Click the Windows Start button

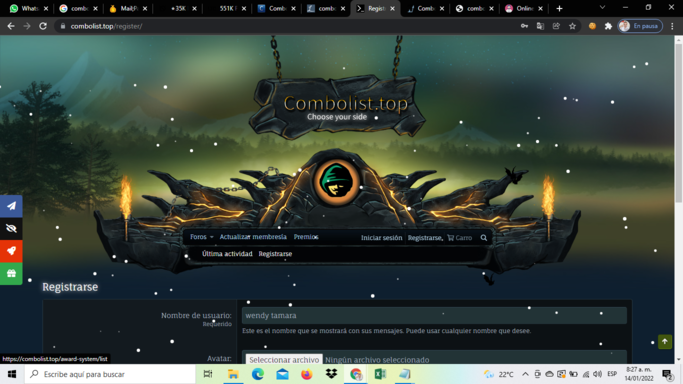click(x=12, y=374)
